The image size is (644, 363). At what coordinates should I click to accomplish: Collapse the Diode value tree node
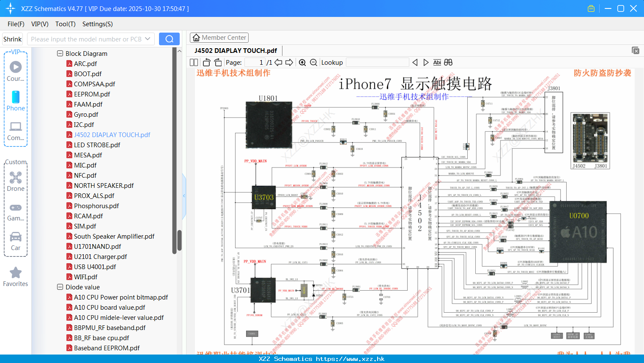pos(60,287)
